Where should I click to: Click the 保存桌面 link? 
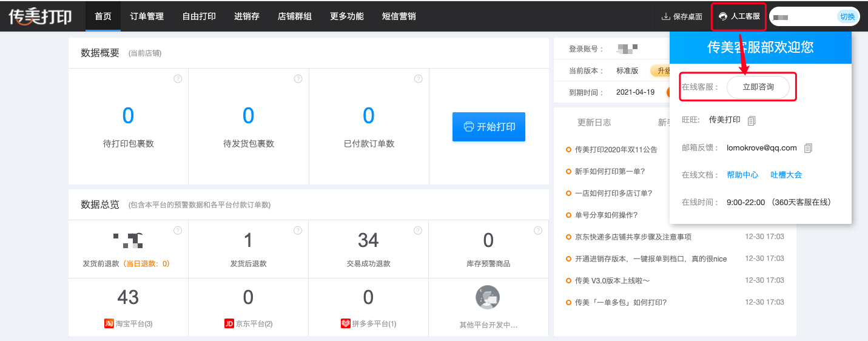[682, 16]
